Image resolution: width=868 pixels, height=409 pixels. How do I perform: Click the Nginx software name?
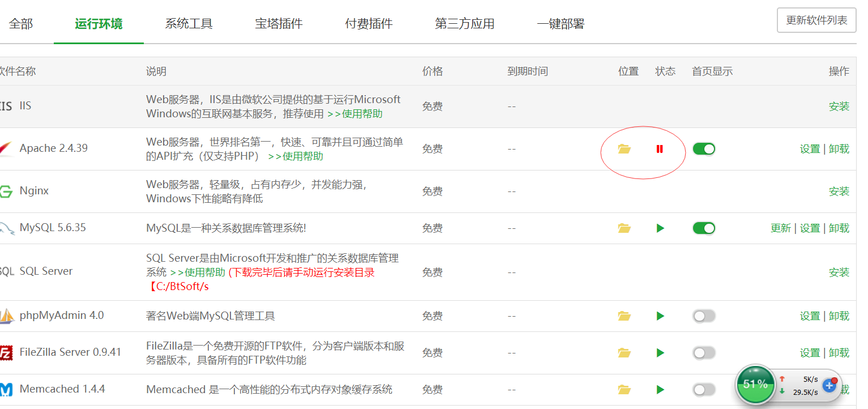point(34,191)
